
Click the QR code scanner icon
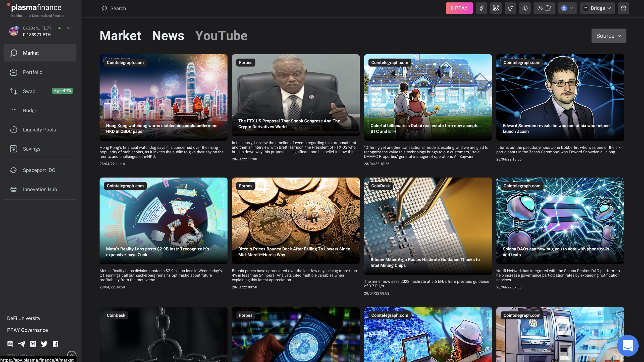tap(496, 8)
